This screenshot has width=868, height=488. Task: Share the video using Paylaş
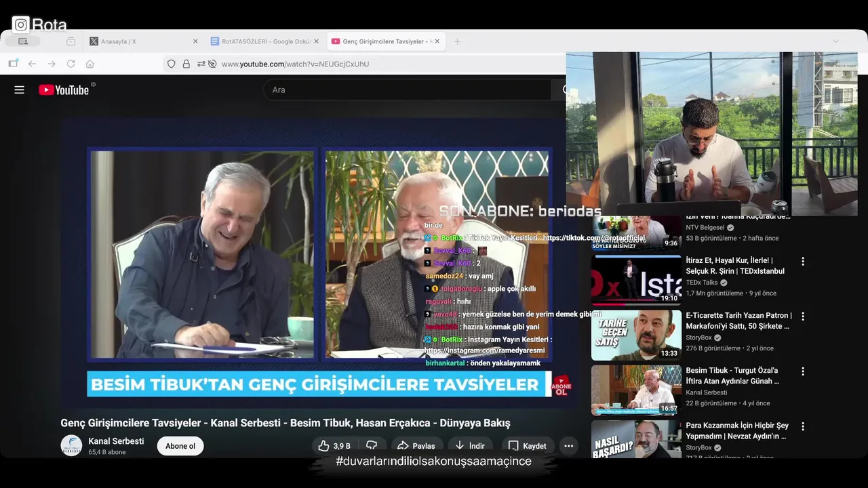click(x=416, y=446)
